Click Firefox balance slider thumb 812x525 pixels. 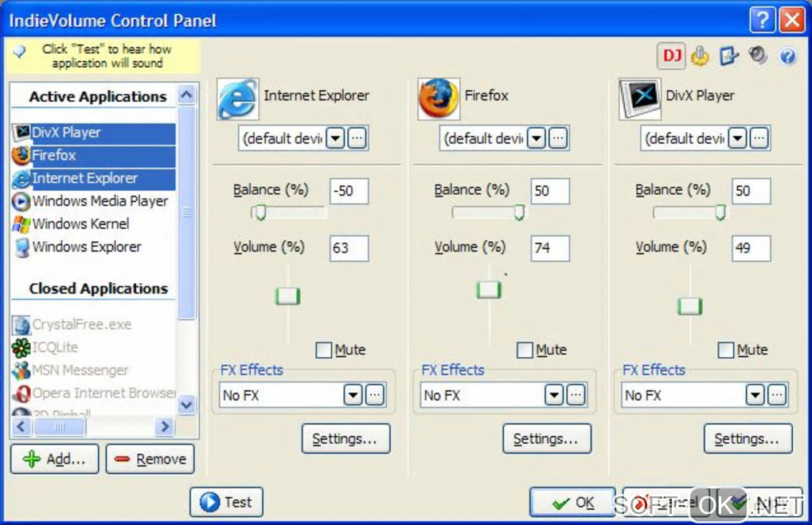point(519,212)
